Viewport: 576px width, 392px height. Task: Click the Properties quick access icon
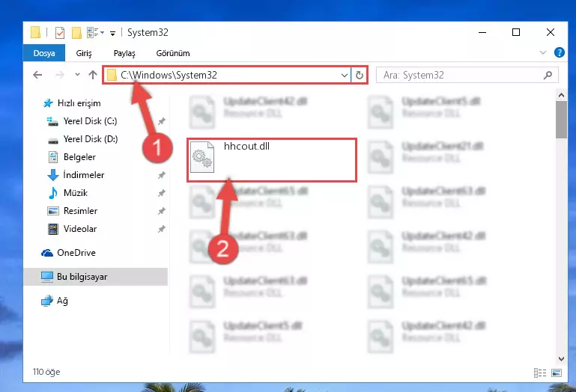59,33
